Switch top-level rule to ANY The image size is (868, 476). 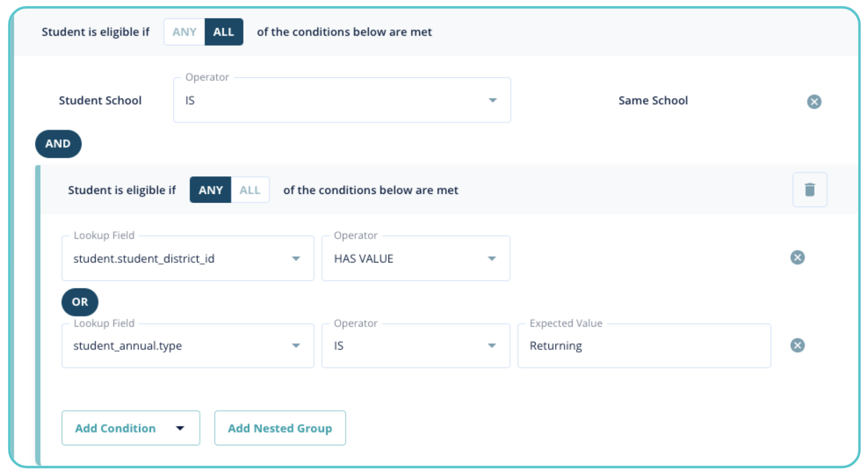click(184, 32)
